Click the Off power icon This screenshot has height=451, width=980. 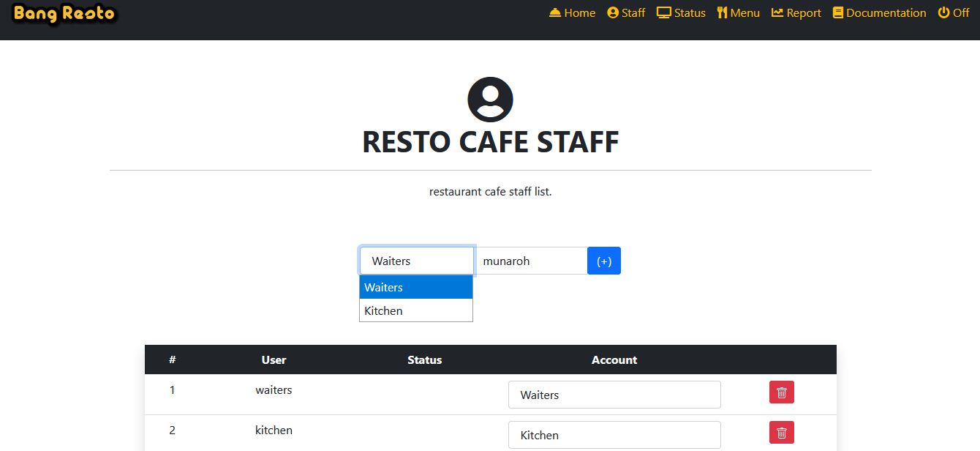point(944,12)
